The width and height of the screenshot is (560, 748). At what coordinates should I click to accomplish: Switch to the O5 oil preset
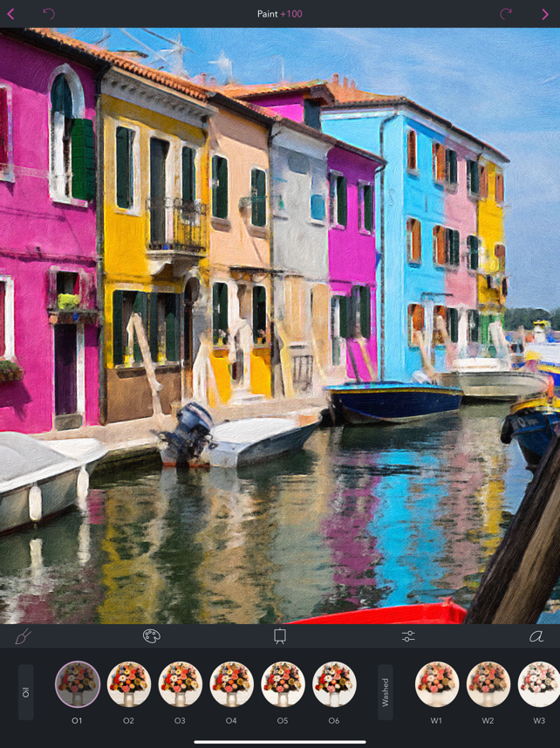coord(283,683)
